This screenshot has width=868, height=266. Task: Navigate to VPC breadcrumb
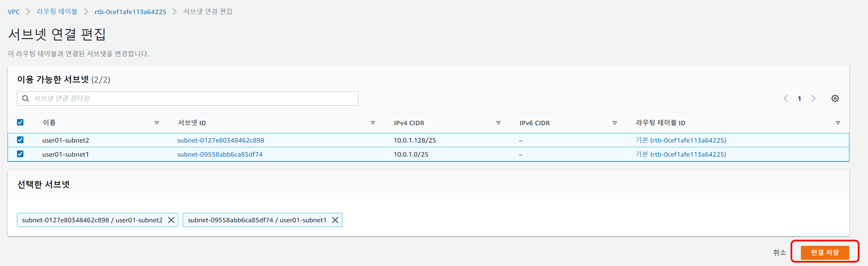click(x=14, y=12)
